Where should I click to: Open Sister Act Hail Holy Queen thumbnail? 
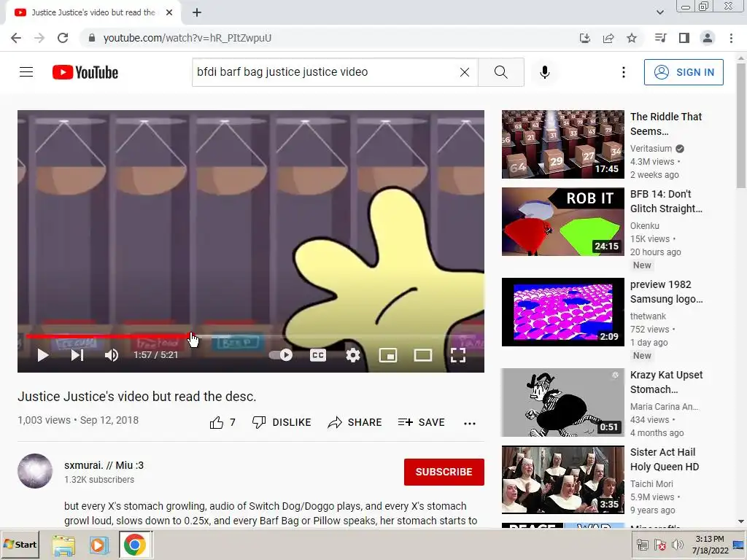pos(562,480)
